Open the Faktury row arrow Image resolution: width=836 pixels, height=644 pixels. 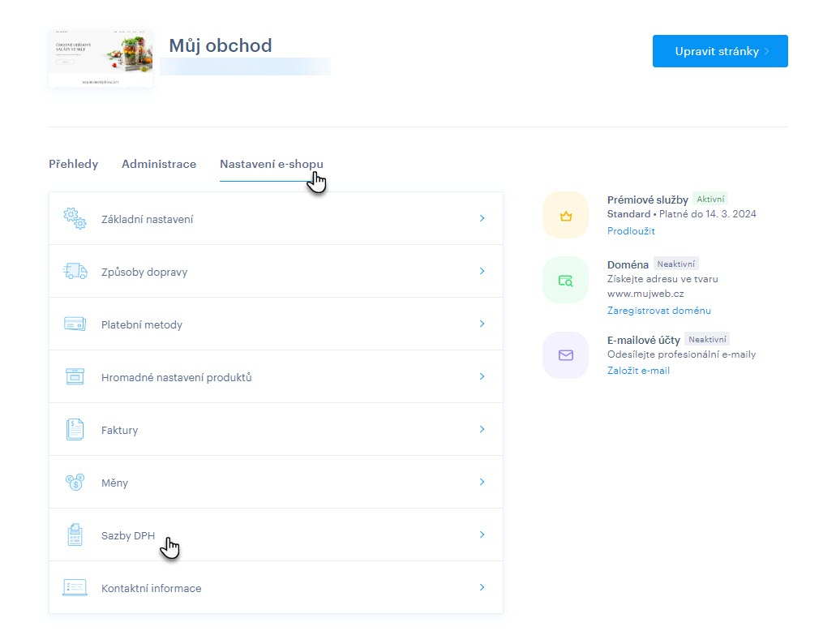[x=482, y=429]
